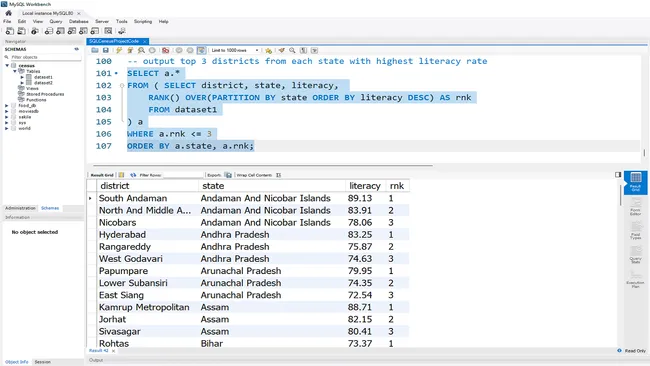This screenshot has width=650, height=366.
Task: Select Stored Procedures under census
Action: coord(45,94)
